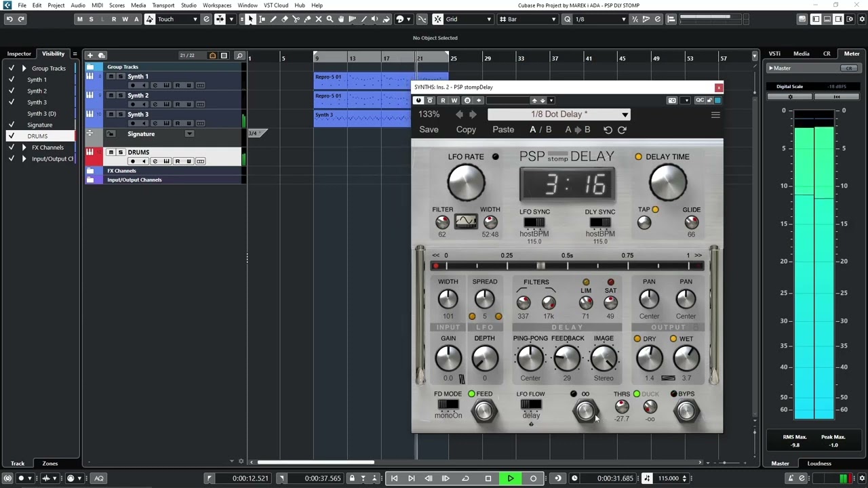Switch to the Loudness tab

click(x=819, y=464)
